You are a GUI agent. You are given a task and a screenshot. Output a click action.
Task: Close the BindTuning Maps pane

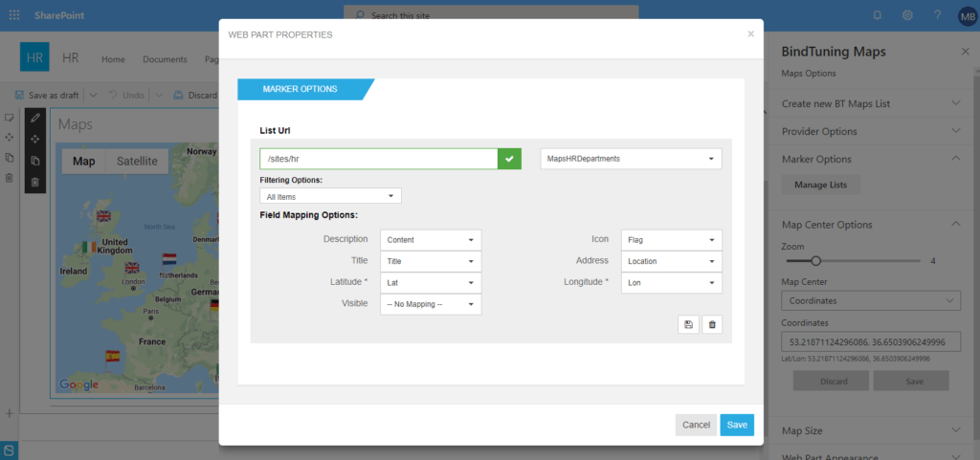(x=965, y=52)
